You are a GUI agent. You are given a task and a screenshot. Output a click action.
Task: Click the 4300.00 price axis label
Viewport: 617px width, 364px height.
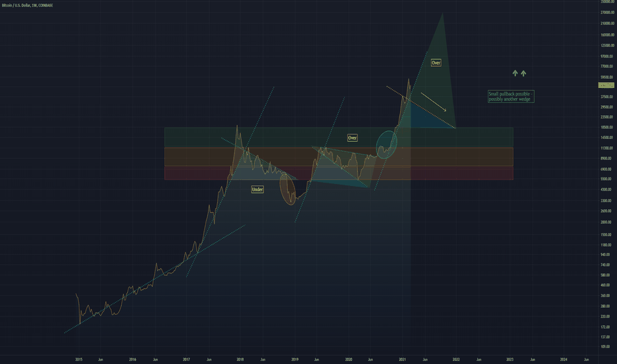607,190
